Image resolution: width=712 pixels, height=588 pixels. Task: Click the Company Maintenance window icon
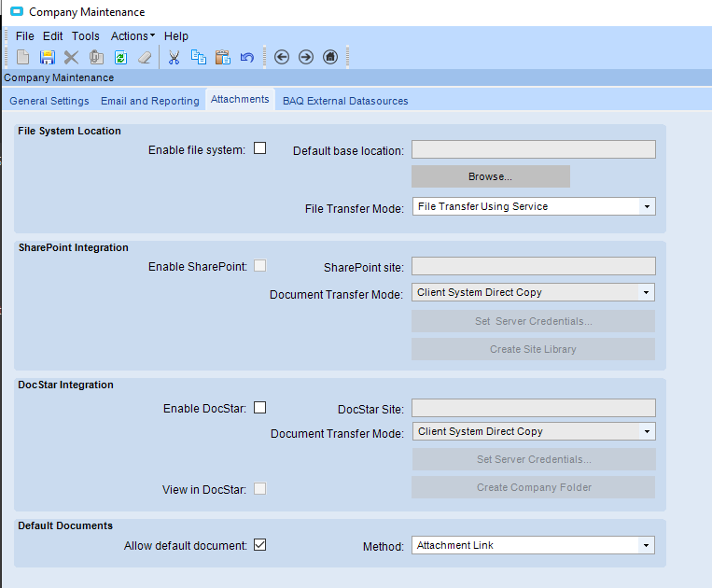(x=17, y=11)
